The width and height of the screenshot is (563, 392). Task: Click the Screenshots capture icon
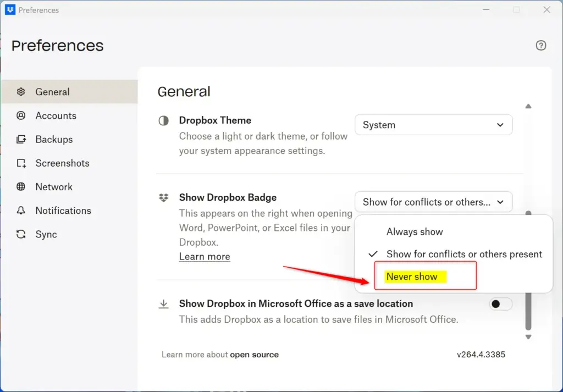coord(21,163)
